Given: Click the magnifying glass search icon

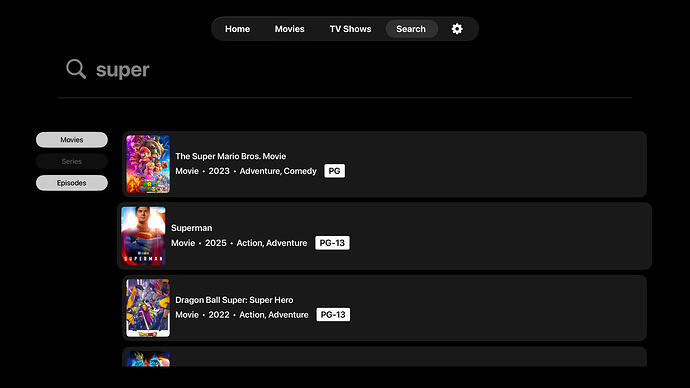Looking at the screenshot, I should (76, 69).
